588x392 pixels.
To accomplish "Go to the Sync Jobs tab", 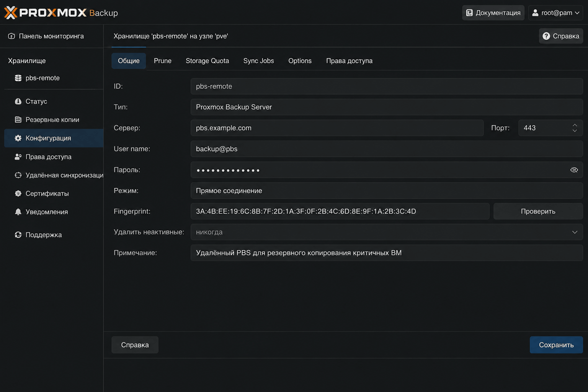I will point(259,61).
